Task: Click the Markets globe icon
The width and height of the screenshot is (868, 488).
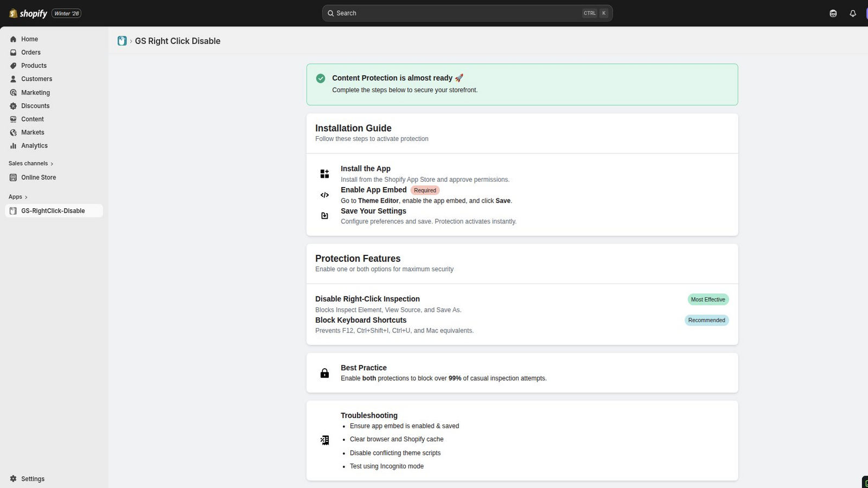Action: coord(14,133)
